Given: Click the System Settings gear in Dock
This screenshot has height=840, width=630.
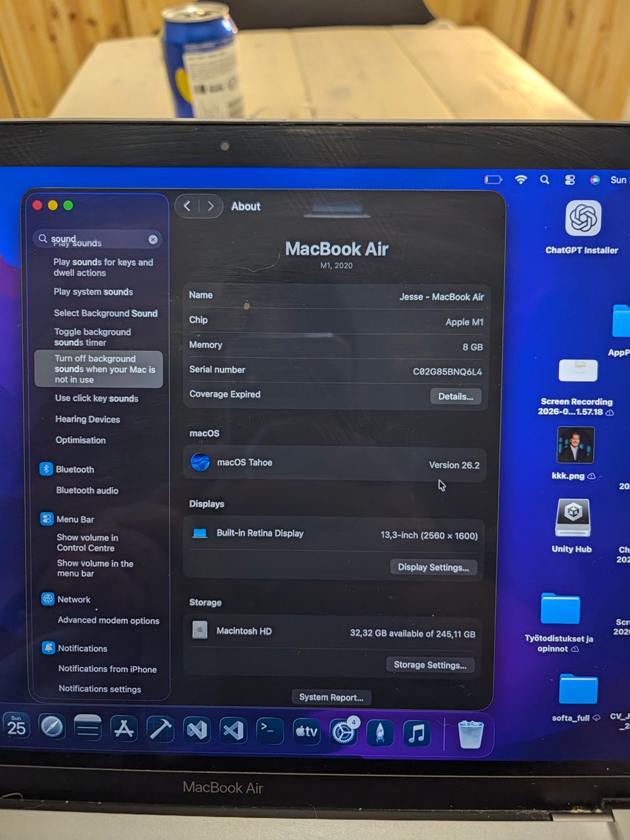Looking at the screenshot, I should coord(343,731).
